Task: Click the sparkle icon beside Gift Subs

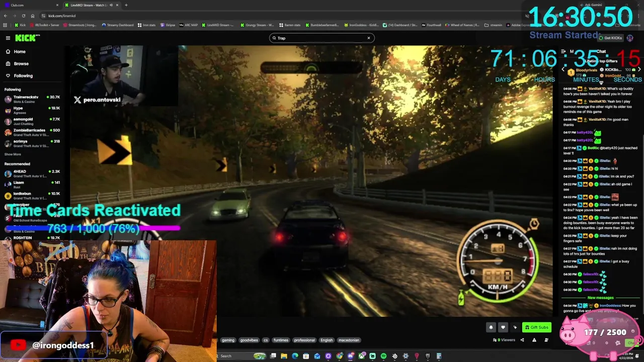Action: click(x=515, y=327)
